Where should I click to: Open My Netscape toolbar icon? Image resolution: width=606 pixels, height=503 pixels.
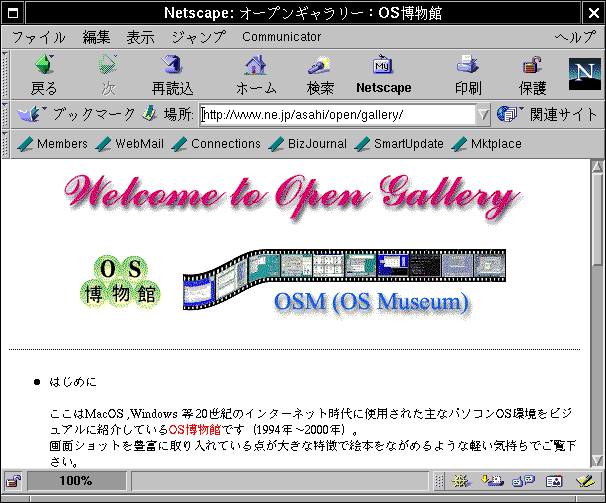click(383, 65)
